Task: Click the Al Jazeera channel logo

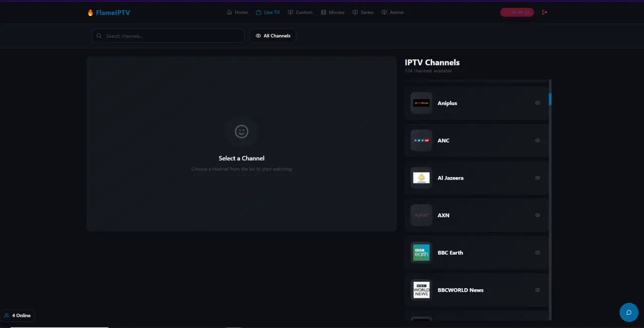Action: 421,178
